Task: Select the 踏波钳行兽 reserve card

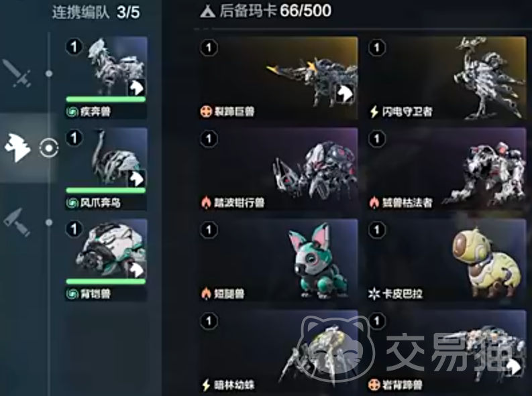Action: pyautogui.click(x=278, y=169)
